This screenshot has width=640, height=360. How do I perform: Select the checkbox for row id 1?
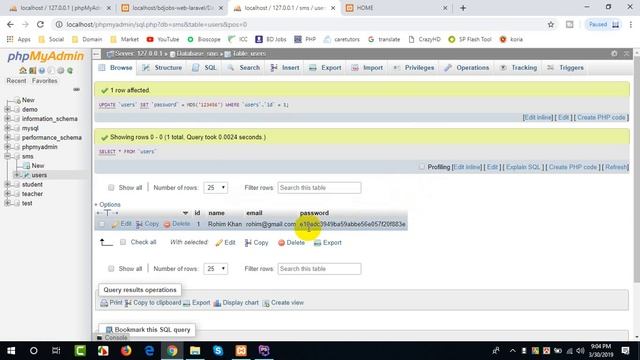(102, 224)
